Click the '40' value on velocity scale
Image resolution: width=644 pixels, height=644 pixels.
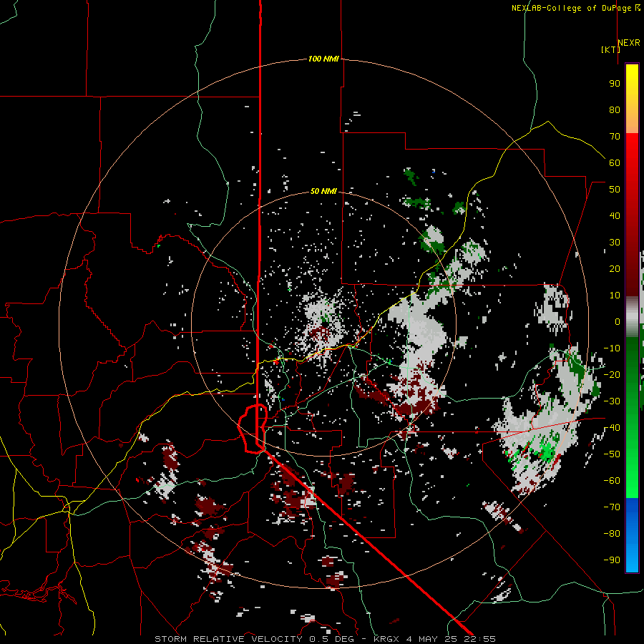[615, 216]
